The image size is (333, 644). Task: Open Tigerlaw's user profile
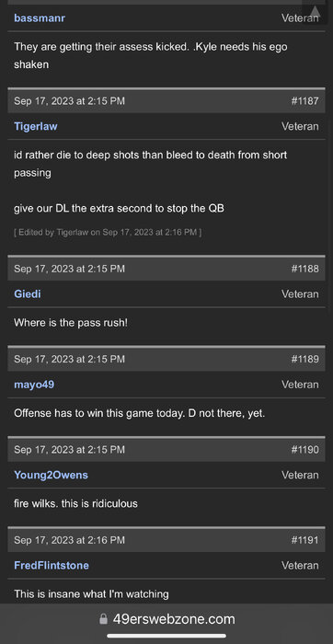(x=36, y=126)
